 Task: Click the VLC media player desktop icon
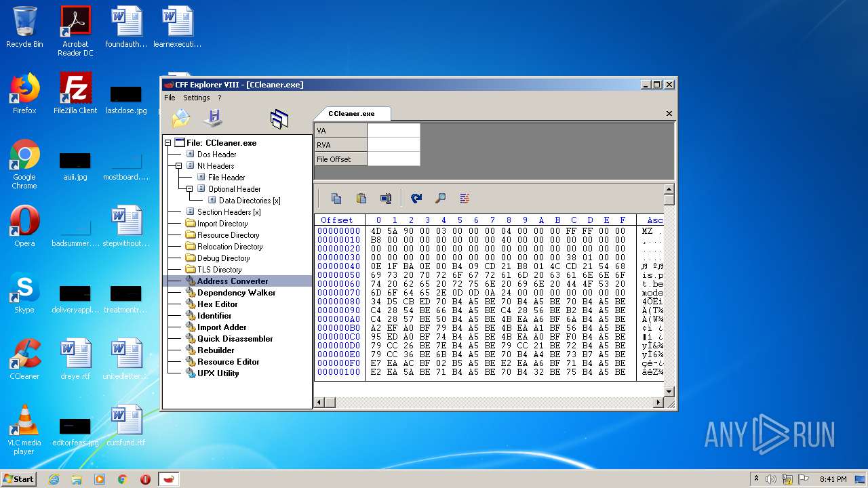tap(24, 430)
